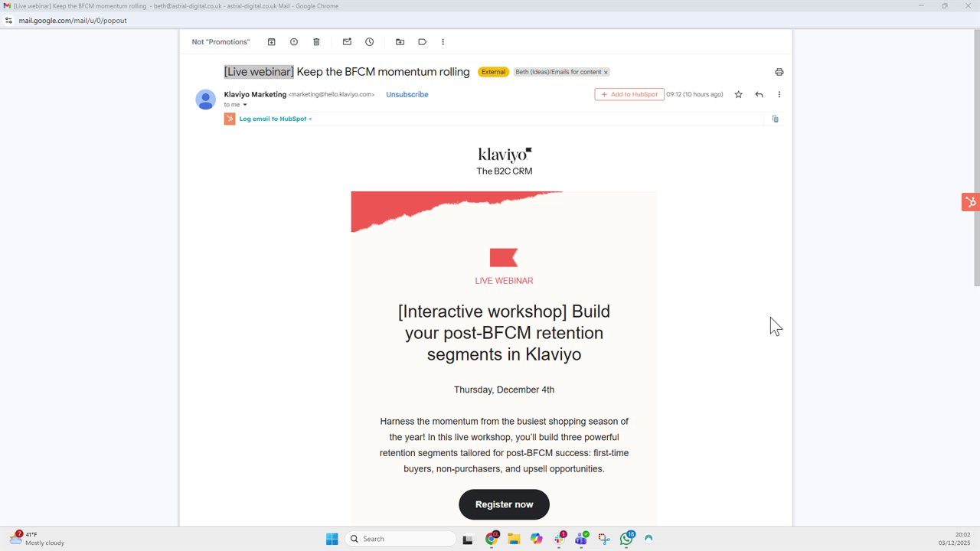Open Task View on the taskbar
This screenshot has width=980, height=551.
point(468,539)
